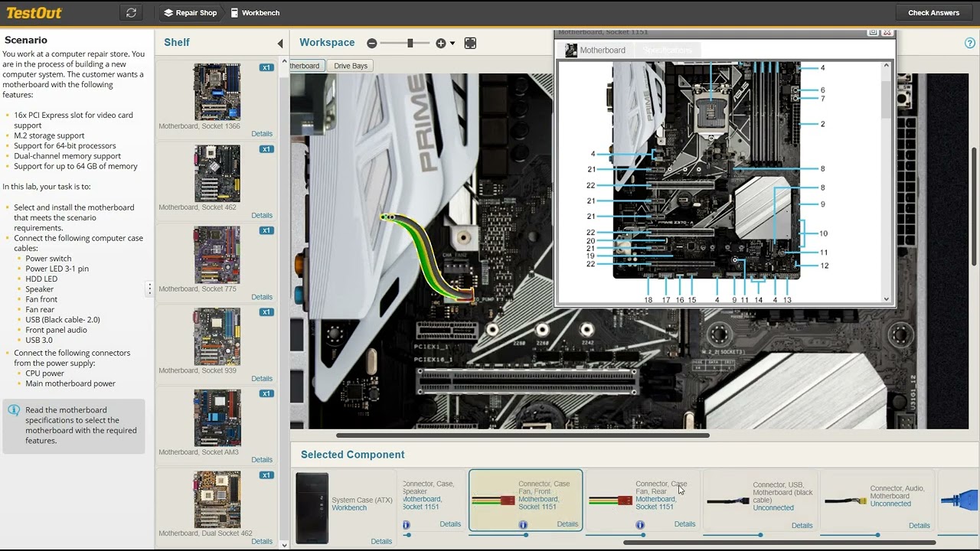Adjust the Workspace zoom slider handle
The image size is (980, 551).
(x=410, y=44)
